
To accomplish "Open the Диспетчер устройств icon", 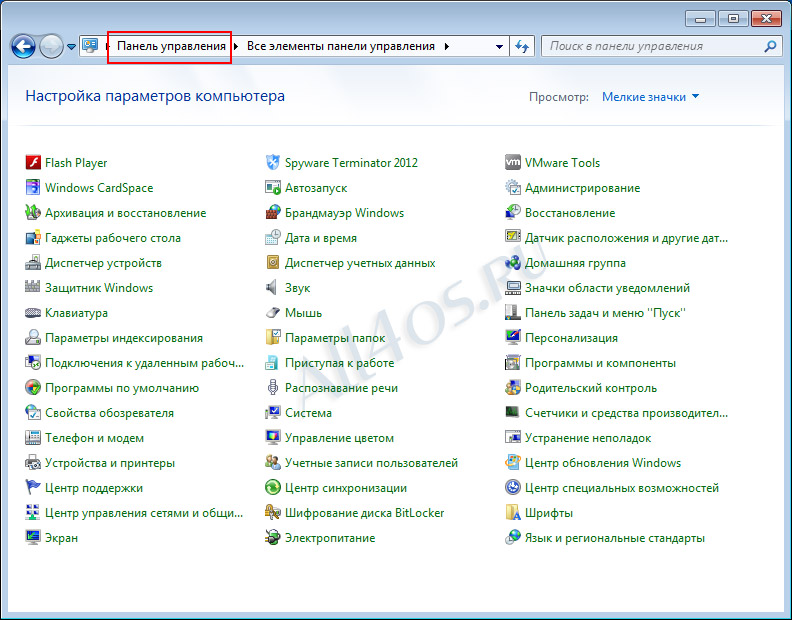I will tap(33, 263).
